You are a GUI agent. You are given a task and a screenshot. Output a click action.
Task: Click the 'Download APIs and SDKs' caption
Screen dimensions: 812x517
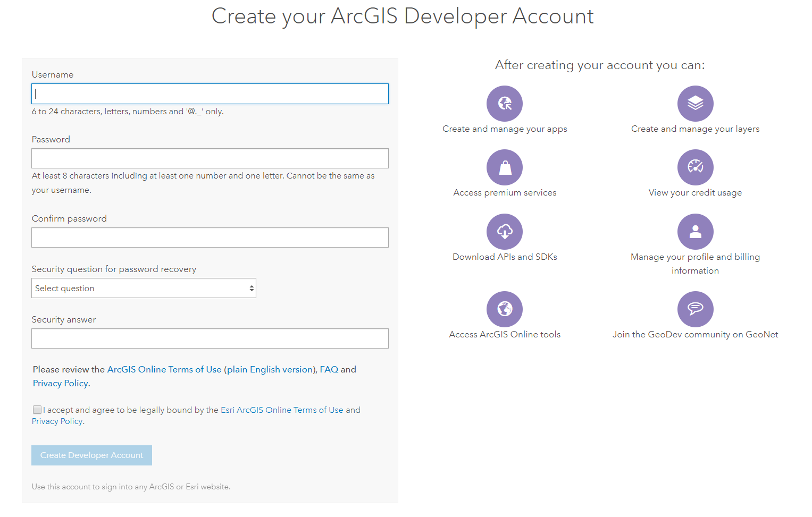505,257
